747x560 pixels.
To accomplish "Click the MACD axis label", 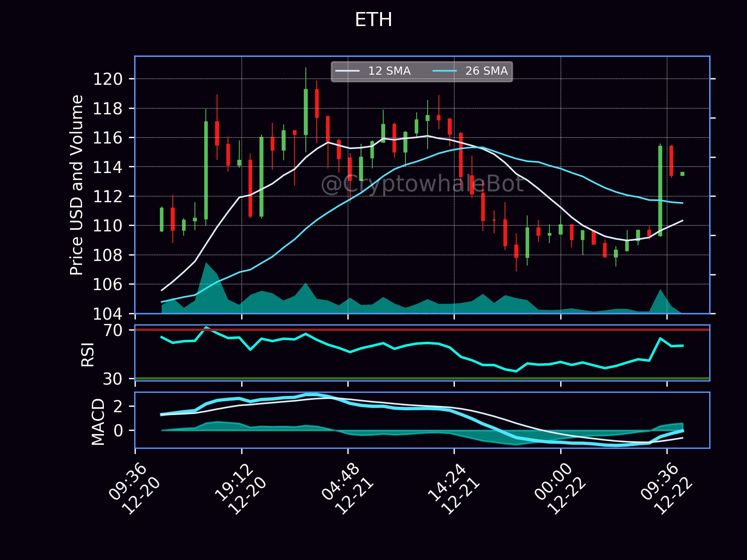I will 98,422.
